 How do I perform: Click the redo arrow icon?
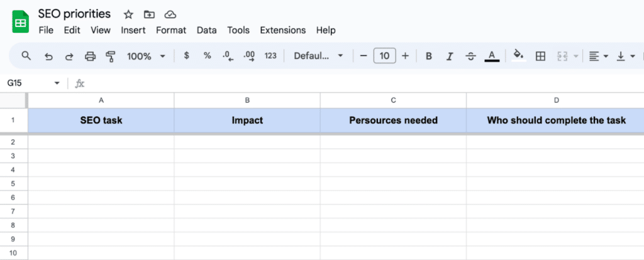[x=69, y=56]
